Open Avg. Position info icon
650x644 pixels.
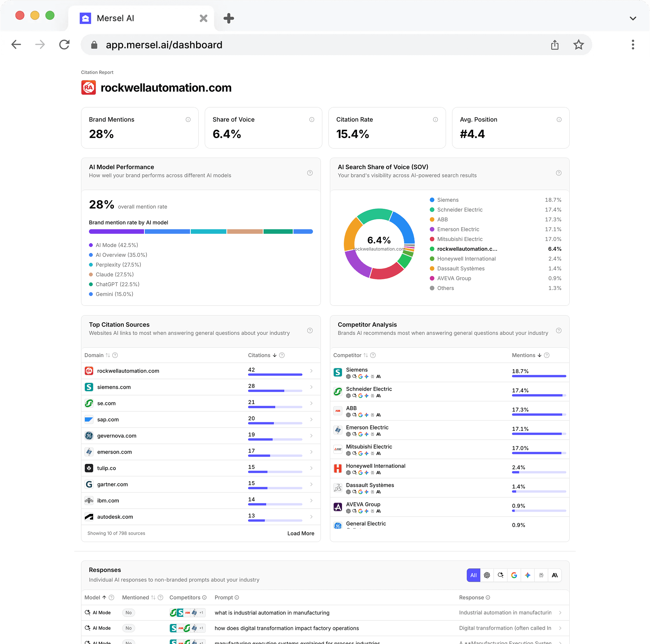[559, 120]
